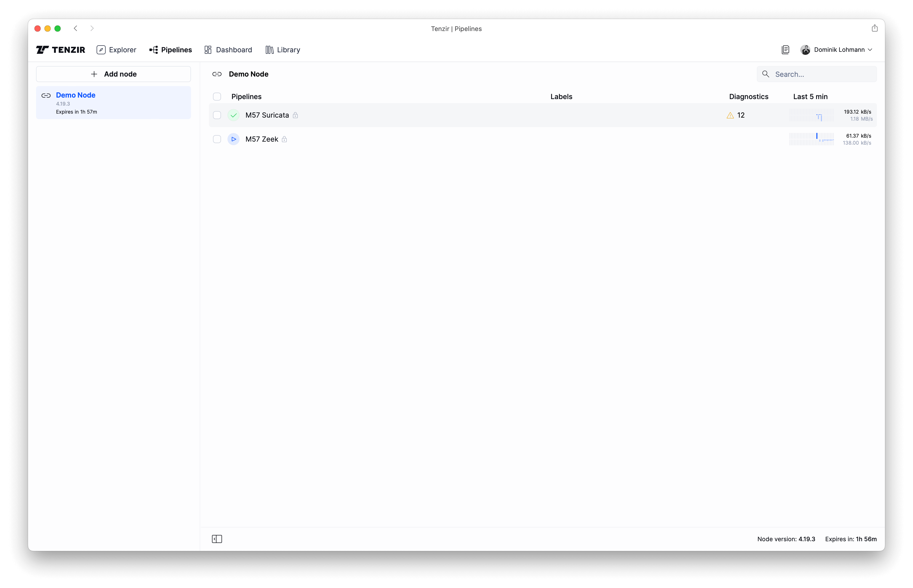Click the Add node button
The image size is (913, 588).
coord(113,74)
